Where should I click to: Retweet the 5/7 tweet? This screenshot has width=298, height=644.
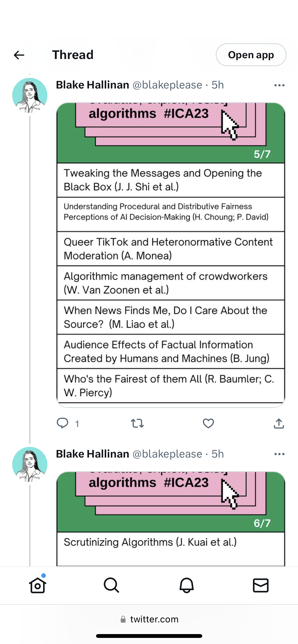point(137,423)
